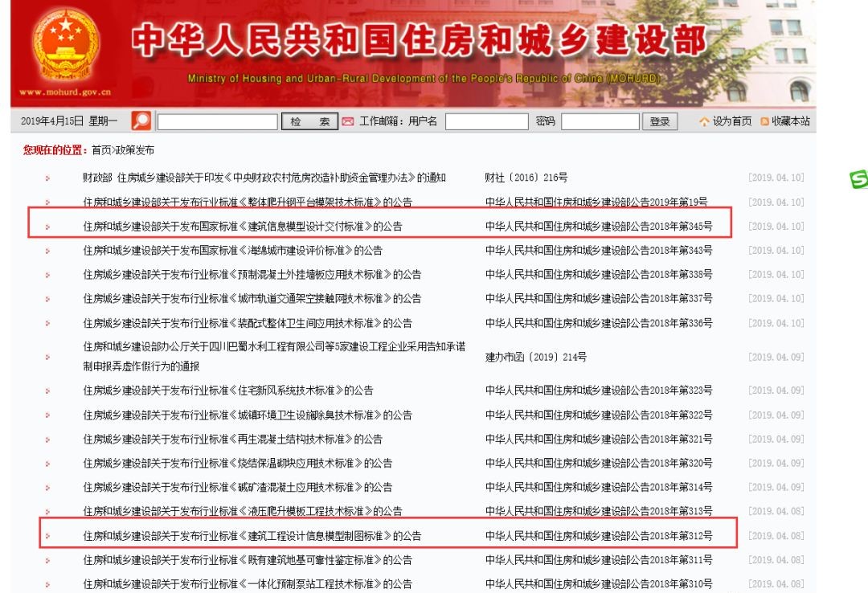Click the 检索 search button
The height and width of the screenshot is (593, 868).
pos(309,121)
